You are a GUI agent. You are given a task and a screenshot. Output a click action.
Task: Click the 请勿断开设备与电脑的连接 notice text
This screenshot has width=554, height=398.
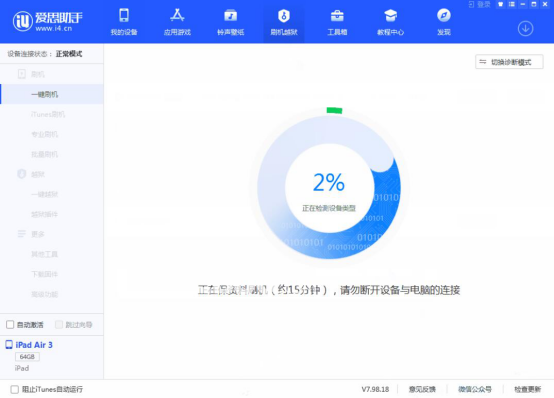400,290
